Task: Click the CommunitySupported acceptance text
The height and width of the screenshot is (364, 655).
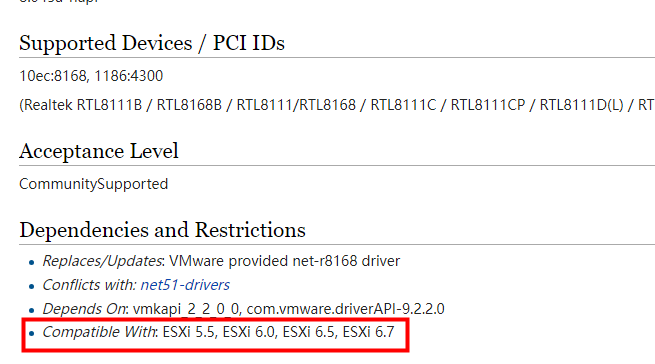Action: (x=94, y=184)
